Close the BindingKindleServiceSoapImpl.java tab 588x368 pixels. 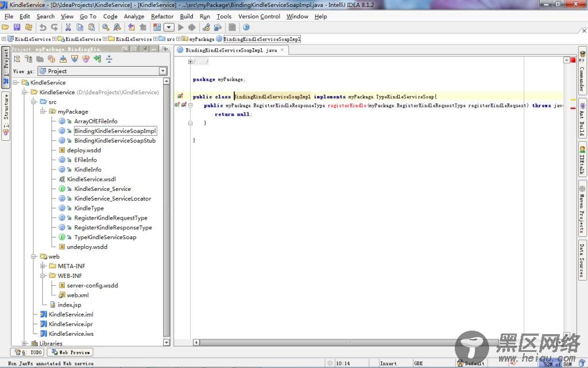coord(282,49)
